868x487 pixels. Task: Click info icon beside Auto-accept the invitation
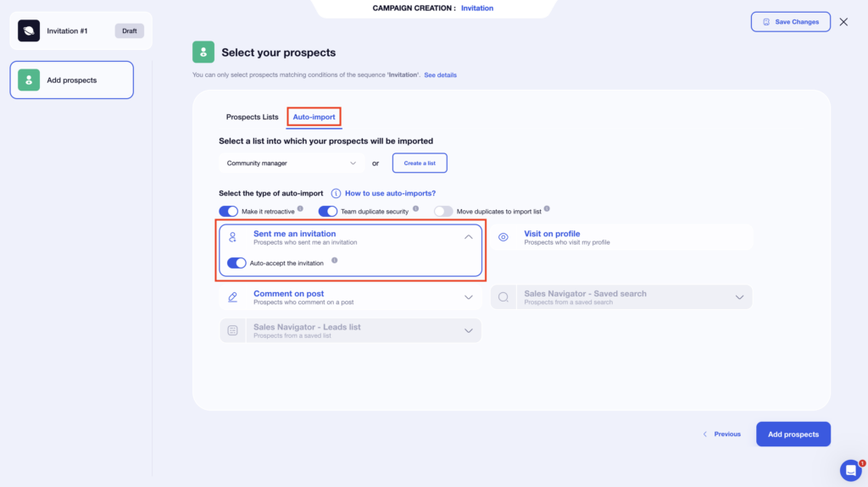(x=334, y=261)
